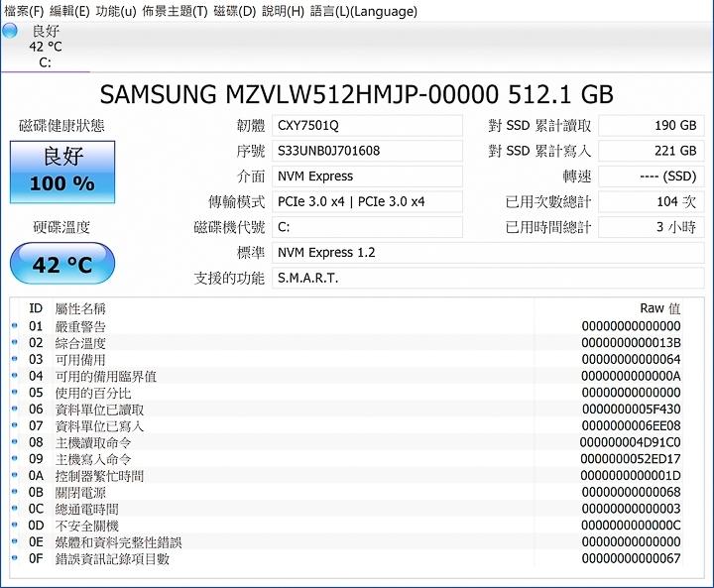
Task: Click the serial number field S33UNB0J701608
Action: 367,151
